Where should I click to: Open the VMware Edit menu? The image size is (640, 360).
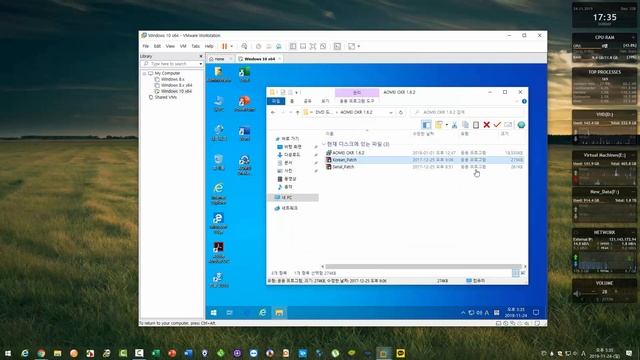pyautogui.click(x=157, y=47)
